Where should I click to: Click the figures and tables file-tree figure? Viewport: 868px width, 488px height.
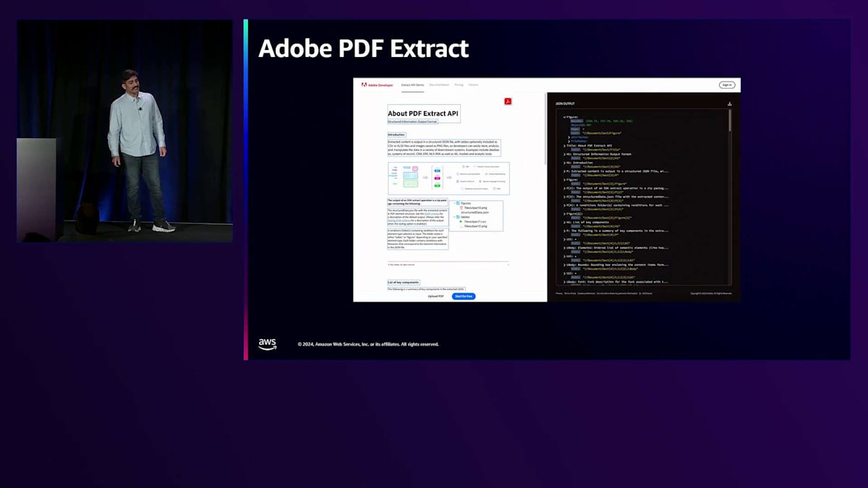[x=477, y=215]
